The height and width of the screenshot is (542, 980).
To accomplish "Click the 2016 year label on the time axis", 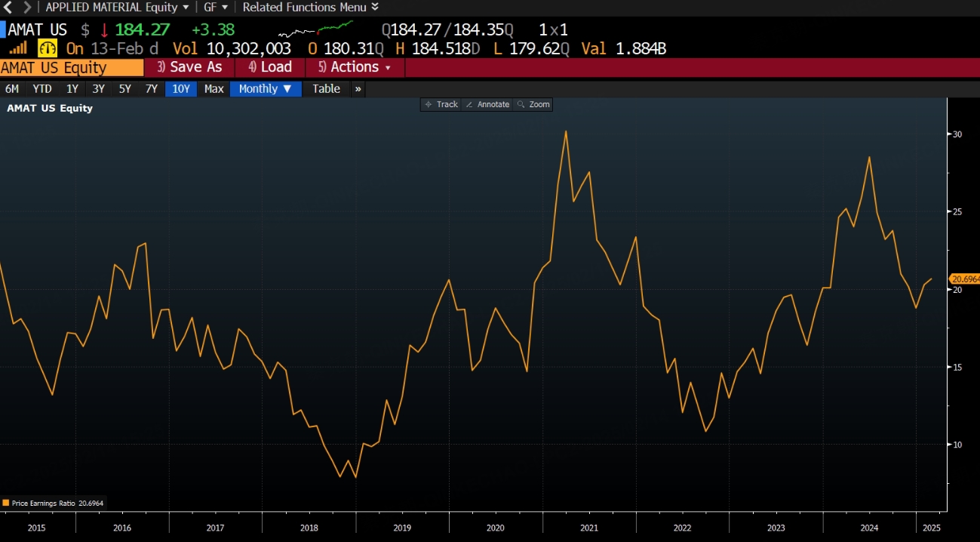I will coord(122,528).
